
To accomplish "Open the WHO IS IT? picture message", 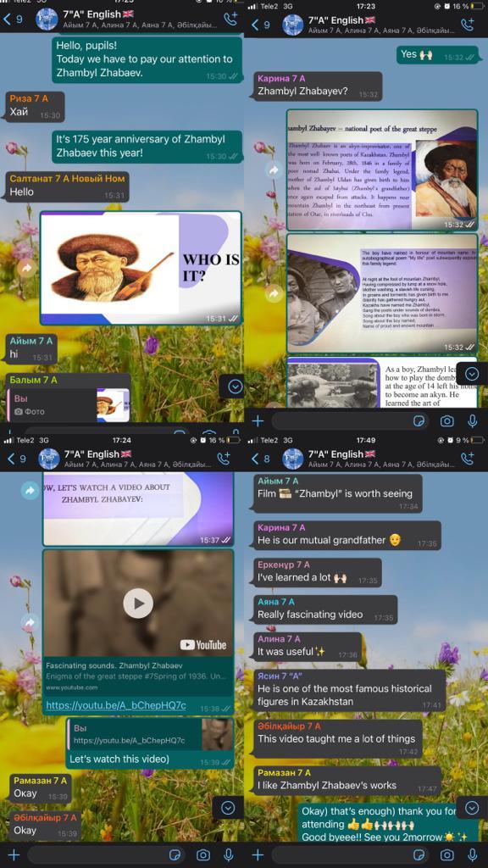I will [141, 268].
